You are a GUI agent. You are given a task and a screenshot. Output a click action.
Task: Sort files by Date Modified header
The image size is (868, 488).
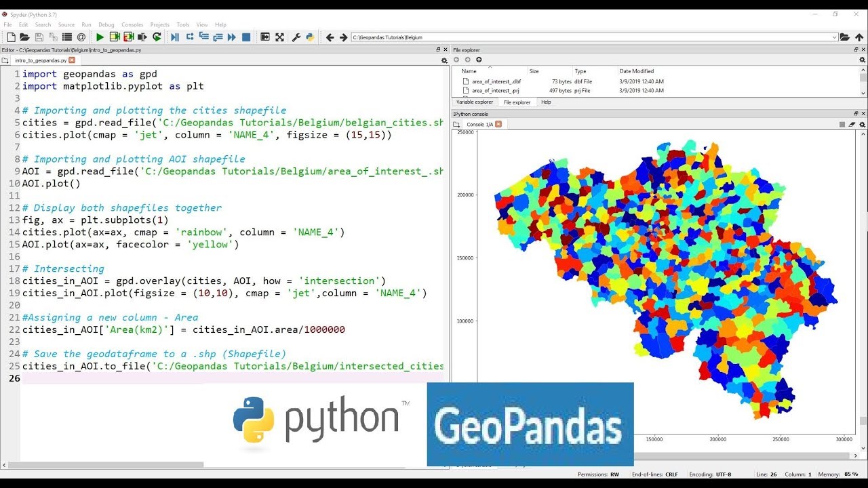tap(637, 71)
